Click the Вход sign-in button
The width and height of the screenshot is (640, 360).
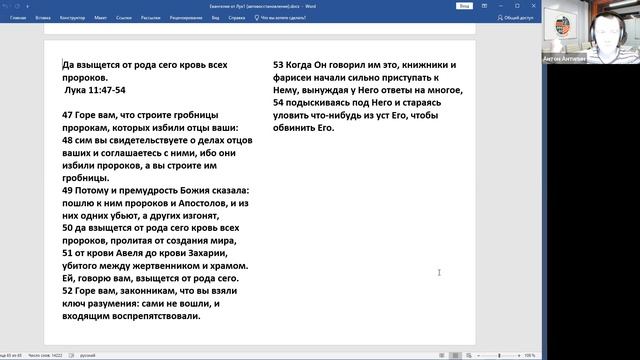point(464,6)
